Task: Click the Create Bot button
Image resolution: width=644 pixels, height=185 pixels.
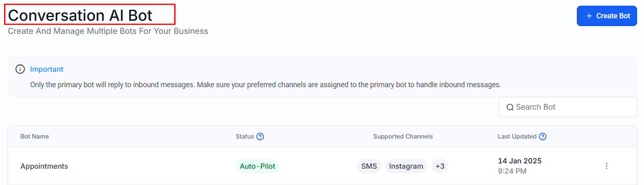Action: (607, 16)
